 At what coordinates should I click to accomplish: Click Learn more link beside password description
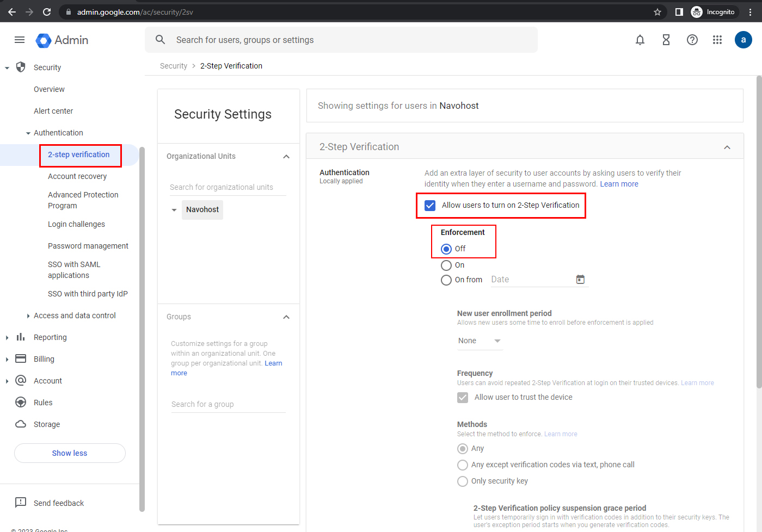pos(619,184)
